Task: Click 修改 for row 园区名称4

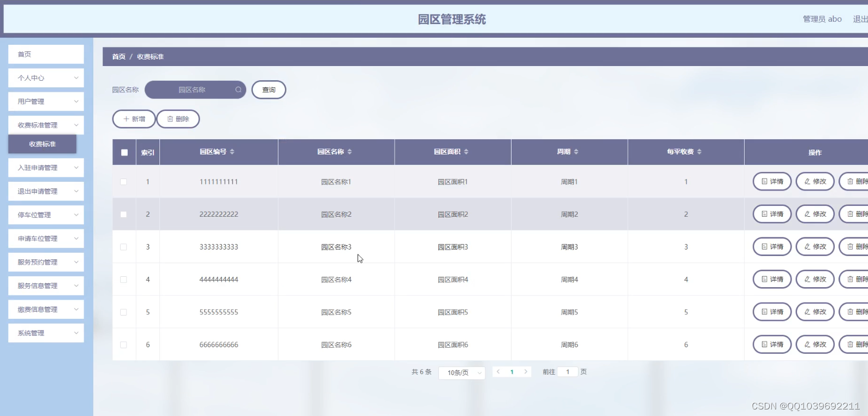Action: coord(815,279)
